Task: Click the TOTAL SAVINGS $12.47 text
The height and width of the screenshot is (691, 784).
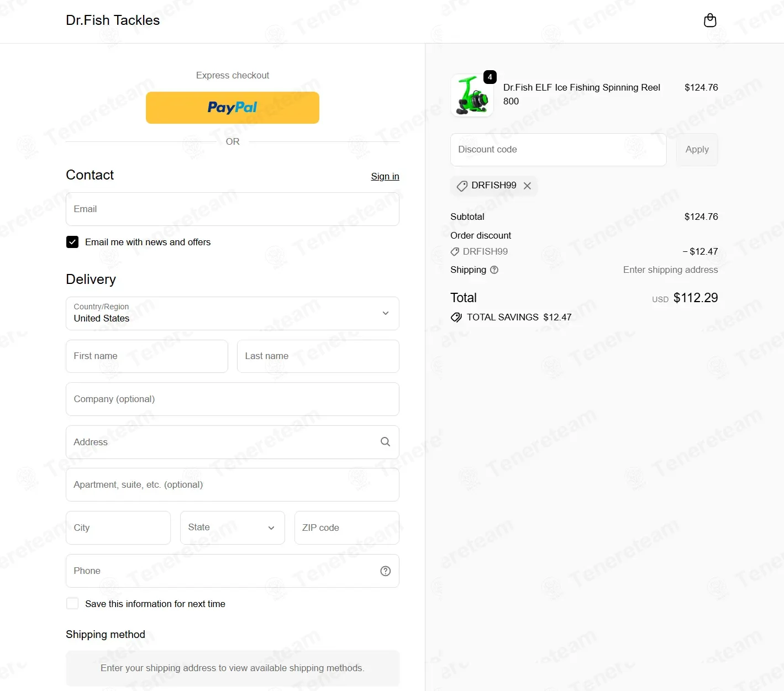Action: pyautogui.click(x=519, y=317)
